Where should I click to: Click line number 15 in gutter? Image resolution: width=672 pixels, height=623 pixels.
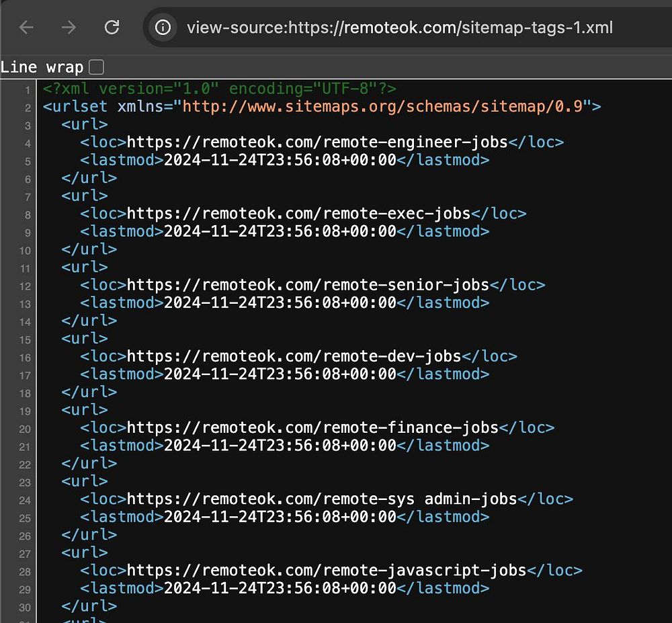[25, 339]
